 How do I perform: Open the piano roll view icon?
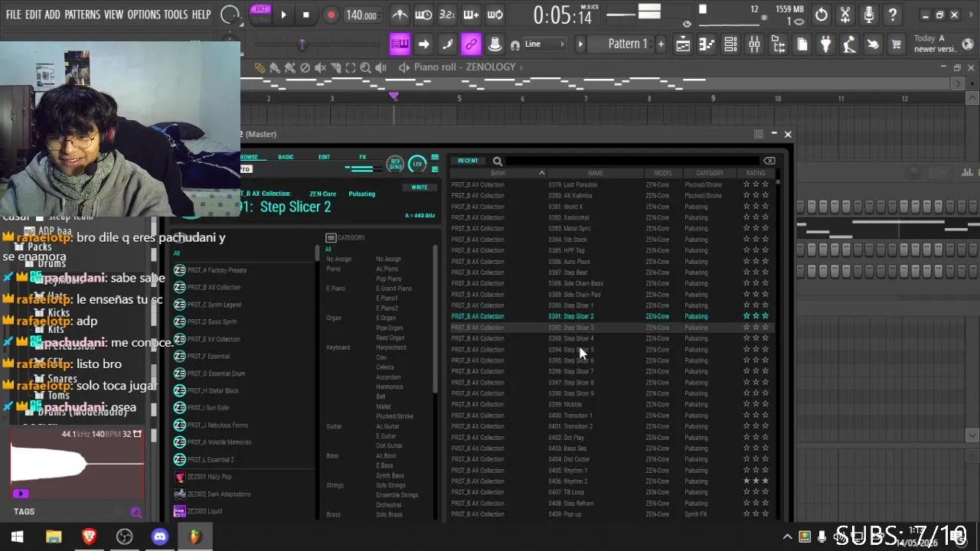(707, 44)
